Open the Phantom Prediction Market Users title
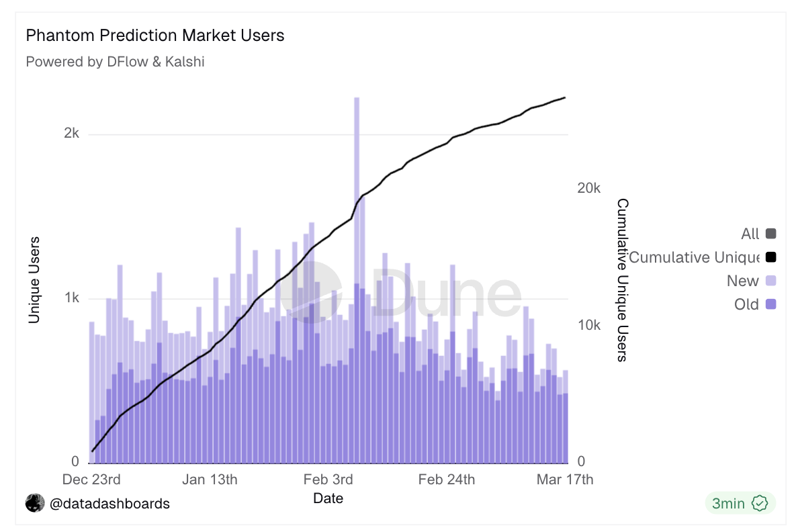The image size is (798, 532). (155, 36)
